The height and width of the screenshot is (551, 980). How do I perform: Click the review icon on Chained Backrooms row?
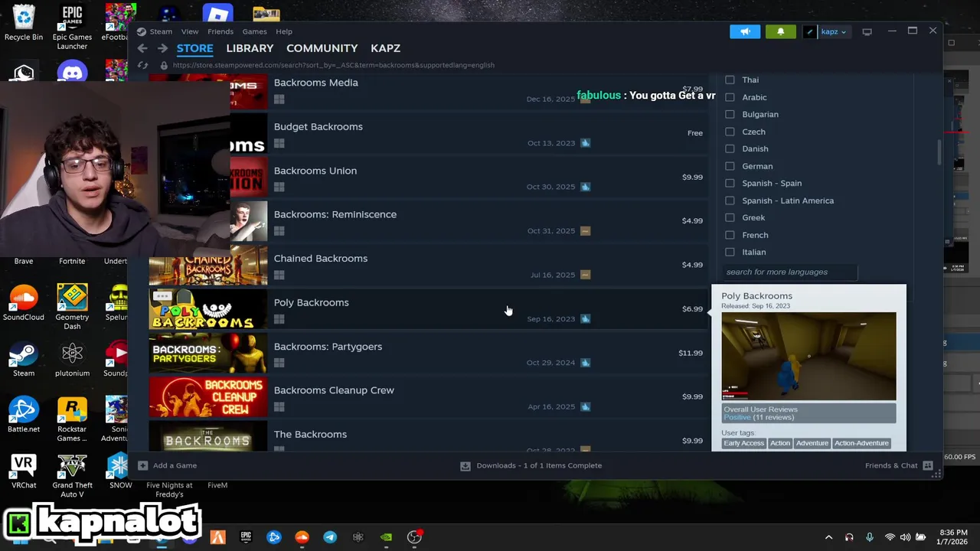click(x=585, y=275)
